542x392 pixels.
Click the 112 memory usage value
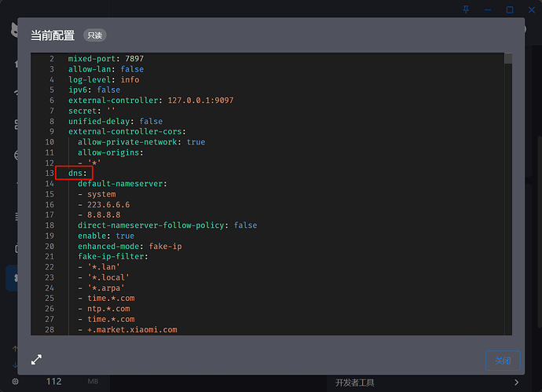tap(54, 381)
